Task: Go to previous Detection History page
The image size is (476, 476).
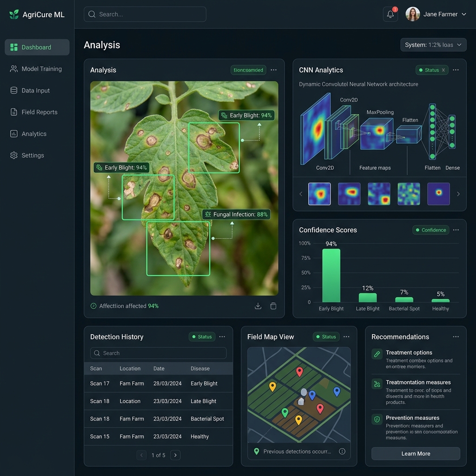Action: 141,455
